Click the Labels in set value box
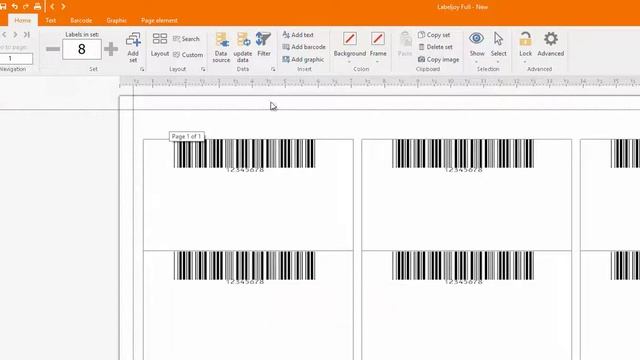 (x=82, y=49)
